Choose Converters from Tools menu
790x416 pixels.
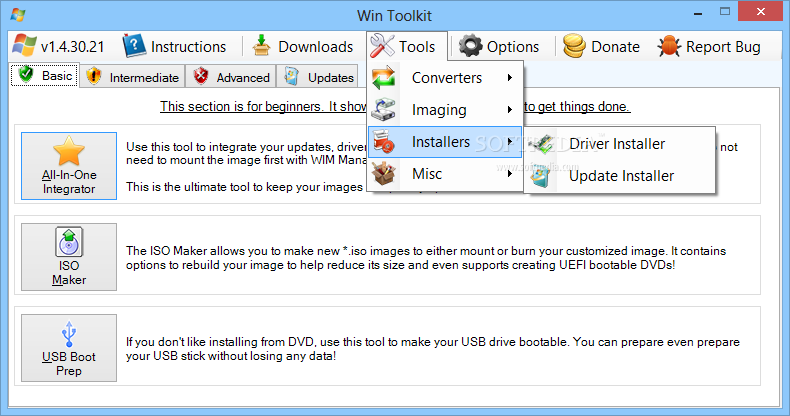tap(445, 78)
